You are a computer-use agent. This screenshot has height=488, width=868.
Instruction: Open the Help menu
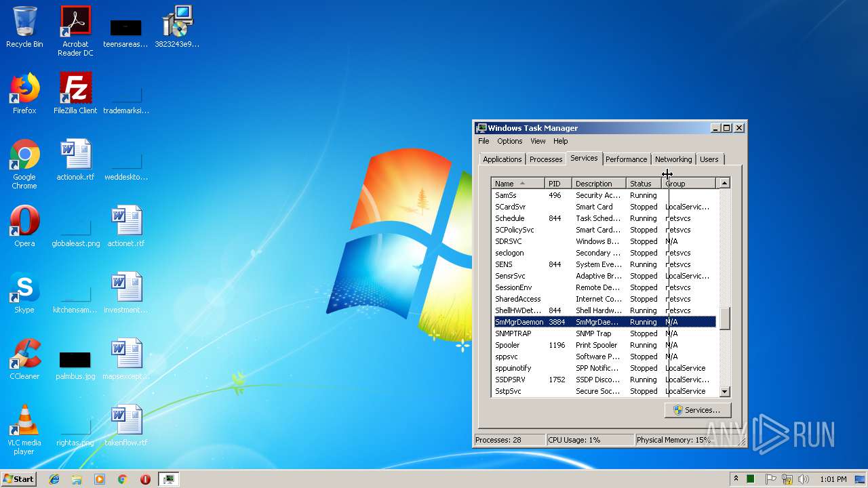560,141
